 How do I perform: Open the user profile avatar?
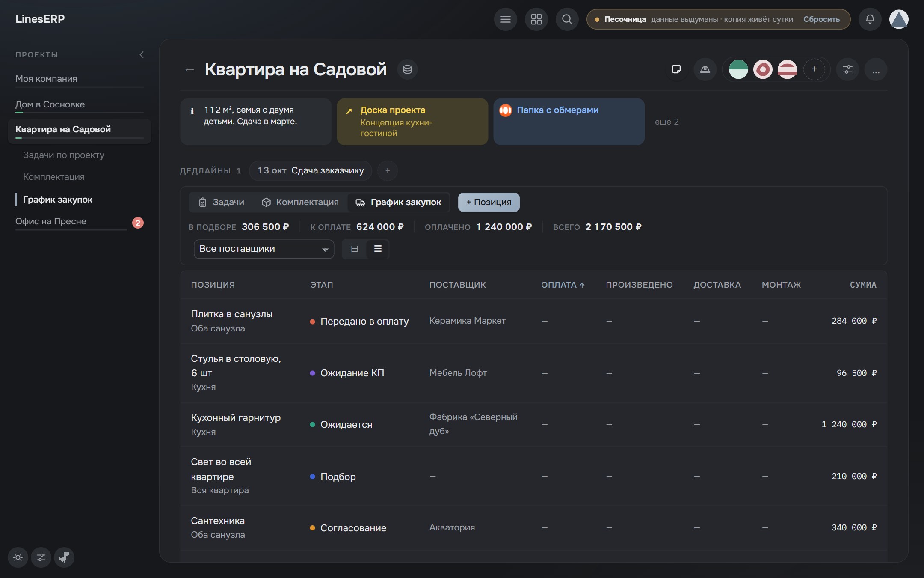coord(899,19)
